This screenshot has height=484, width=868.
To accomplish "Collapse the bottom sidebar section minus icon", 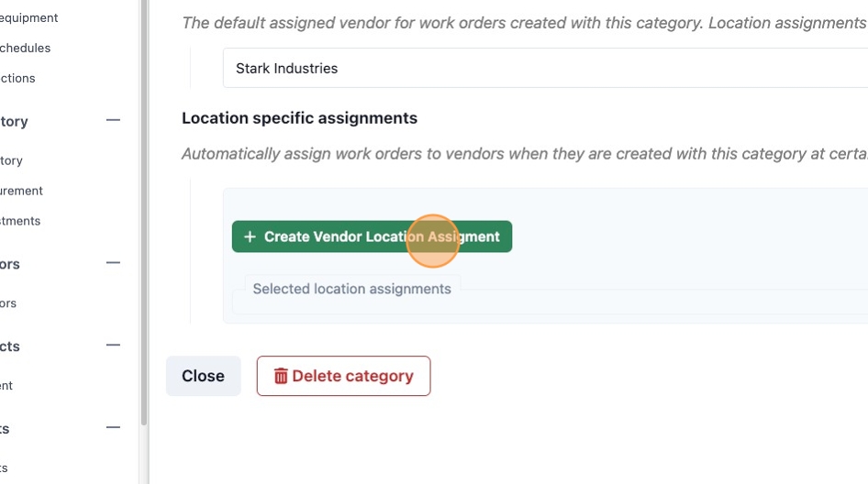I will coord(113,427).
